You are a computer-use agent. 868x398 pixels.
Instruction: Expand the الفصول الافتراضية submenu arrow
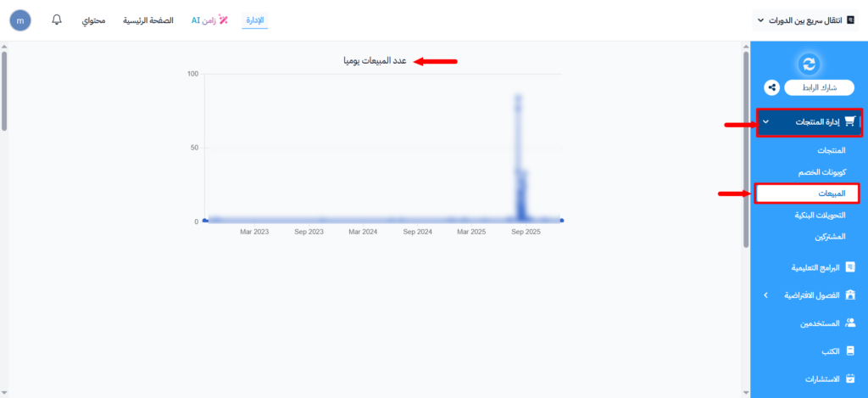(x=765, y=294)
